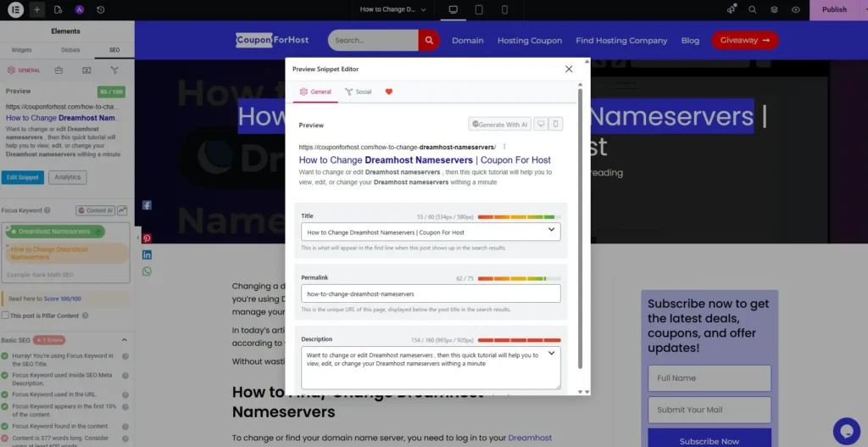868x447 pixels.
Task: Open the Elementor logo menu
Action: tap(15, 9)
